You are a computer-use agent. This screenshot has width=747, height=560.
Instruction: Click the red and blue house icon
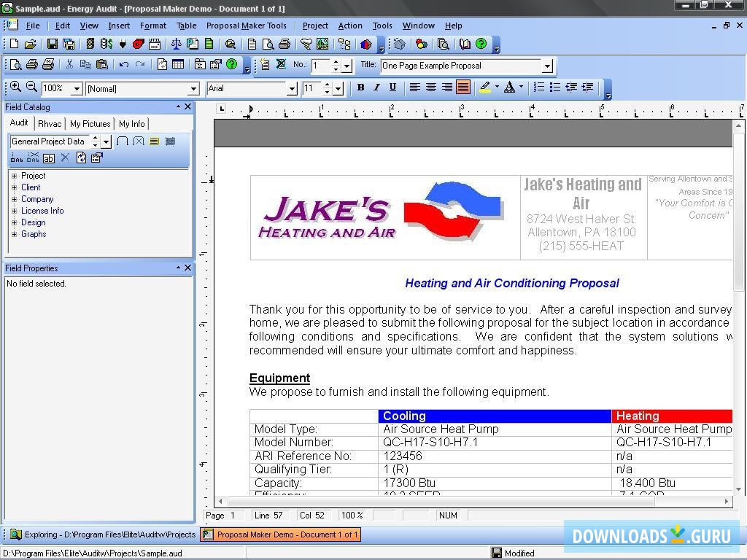[x=366, y=44]
